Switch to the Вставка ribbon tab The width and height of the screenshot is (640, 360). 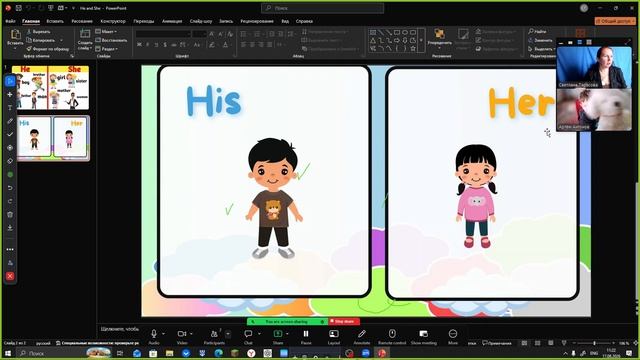[55, 21]
